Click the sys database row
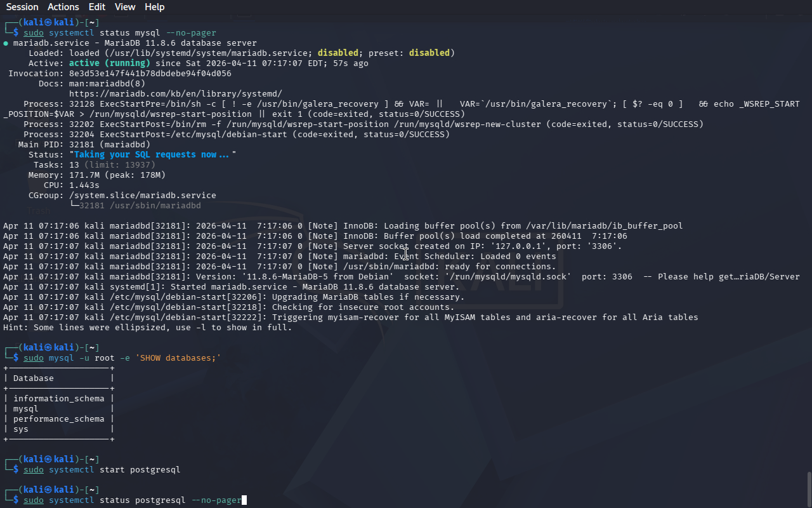 (21, 429)
